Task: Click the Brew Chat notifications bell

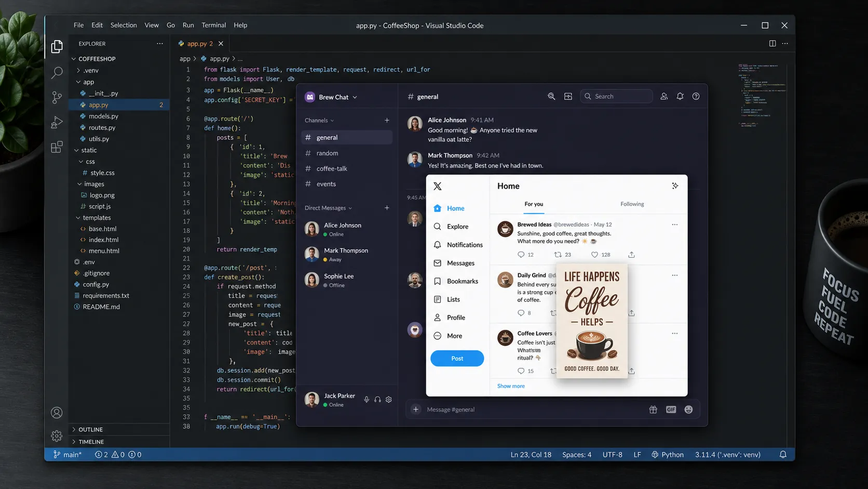Action: coord(680,96)
